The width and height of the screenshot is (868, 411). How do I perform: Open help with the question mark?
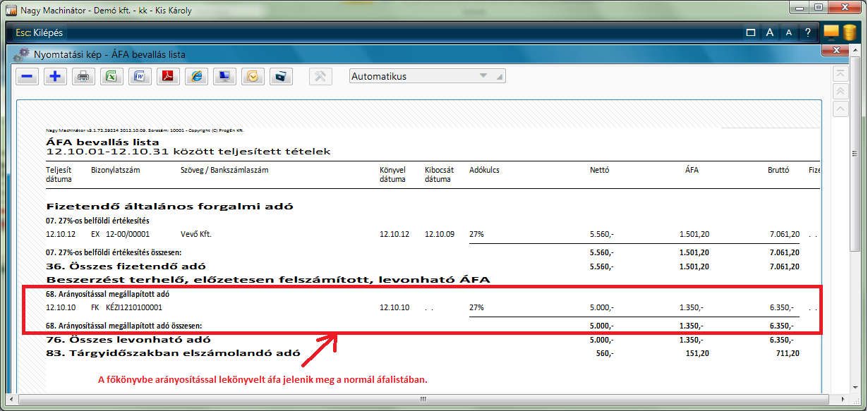tap(807, 33)
